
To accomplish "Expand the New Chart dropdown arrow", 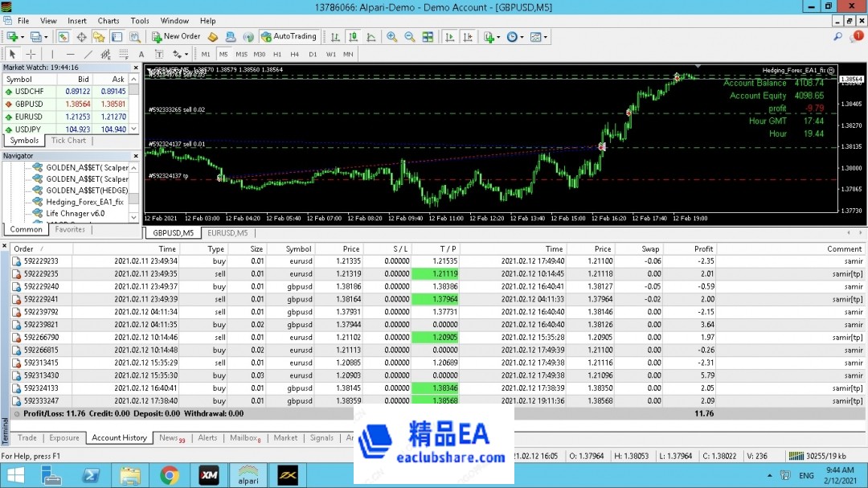I will tap(22, 37).
